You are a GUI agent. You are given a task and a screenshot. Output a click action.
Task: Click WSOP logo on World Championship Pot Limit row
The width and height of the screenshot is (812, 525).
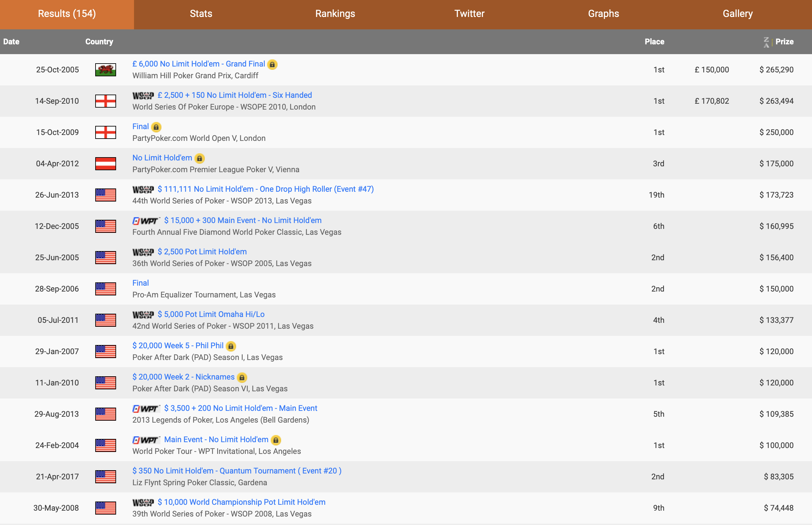(143, 503)
